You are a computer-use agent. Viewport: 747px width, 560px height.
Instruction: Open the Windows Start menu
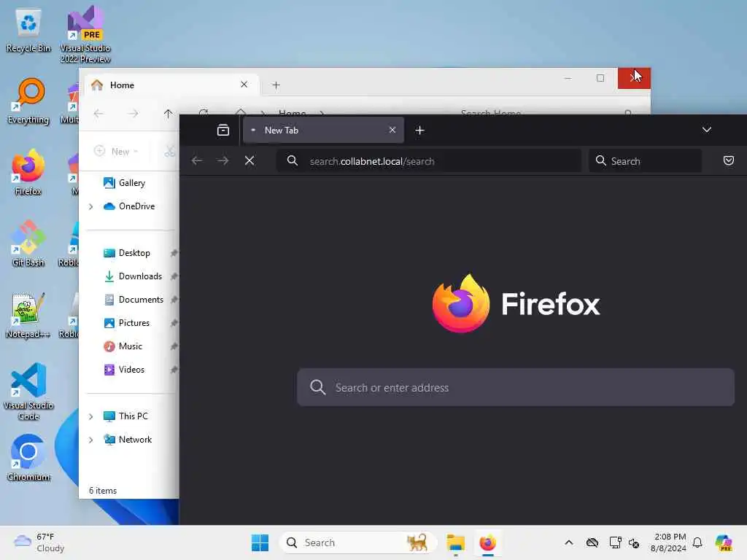click(x=260, y=542)
